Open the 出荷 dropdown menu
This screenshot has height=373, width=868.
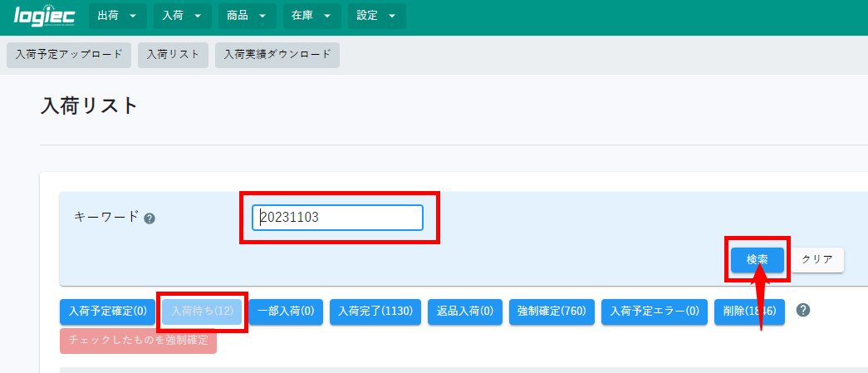117,16
